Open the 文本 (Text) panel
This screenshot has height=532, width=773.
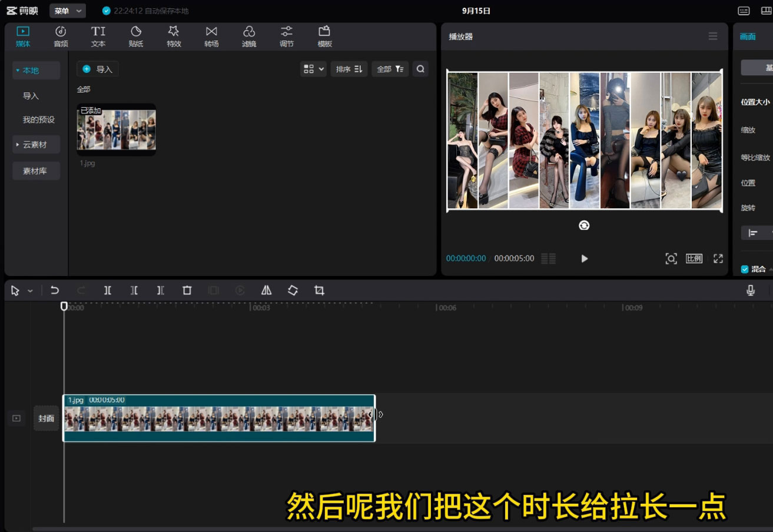point(98,36)
